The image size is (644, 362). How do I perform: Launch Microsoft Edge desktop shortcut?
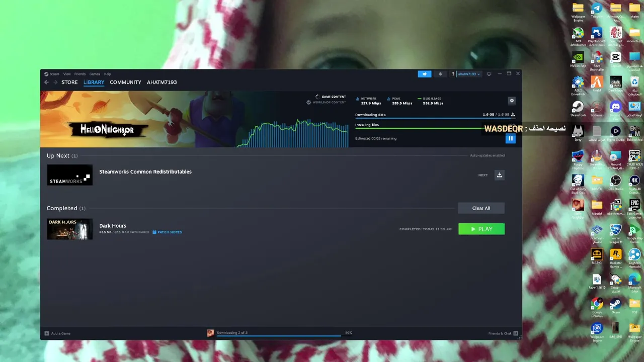pos(634,283)
